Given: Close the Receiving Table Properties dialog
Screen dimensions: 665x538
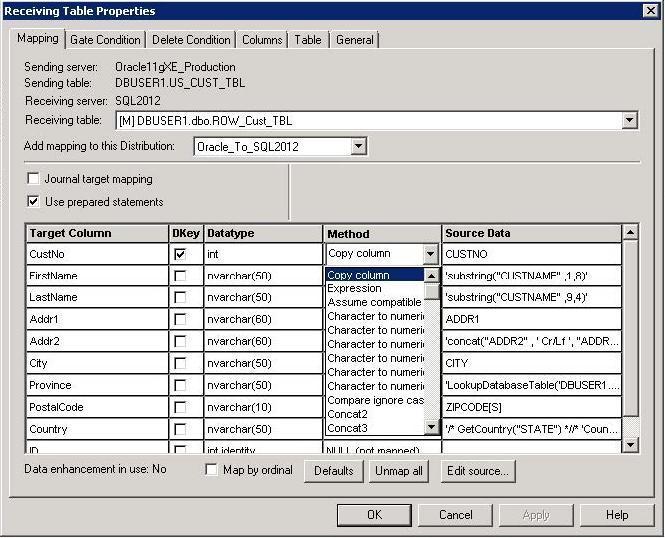Looking at the screenshot, I should [x=650, y=11].
